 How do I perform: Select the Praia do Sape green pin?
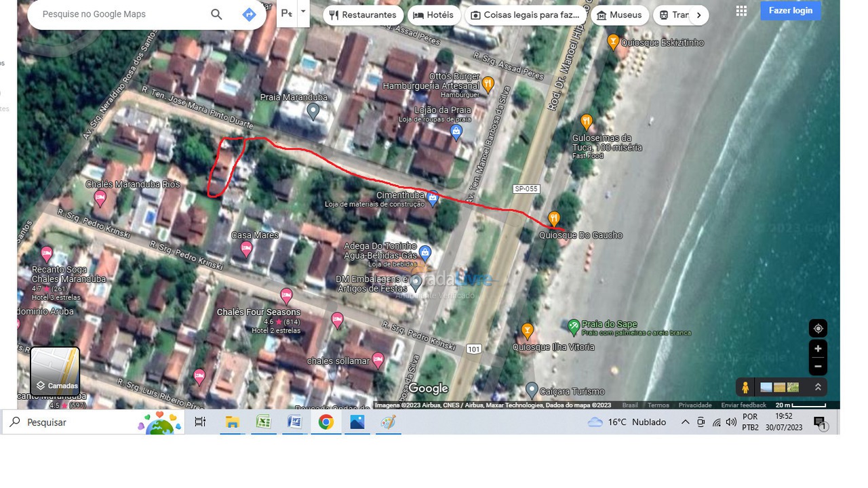point(573,324)
